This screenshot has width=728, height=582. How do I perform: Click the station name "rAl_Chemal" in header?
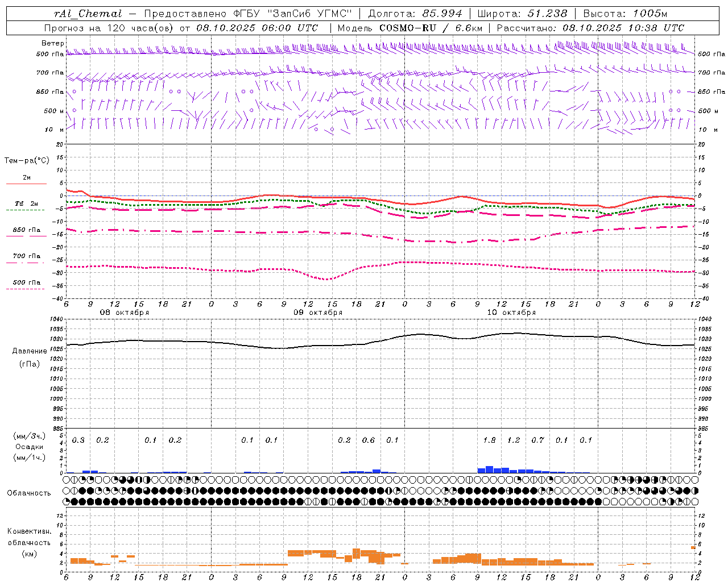pos(88,14)
